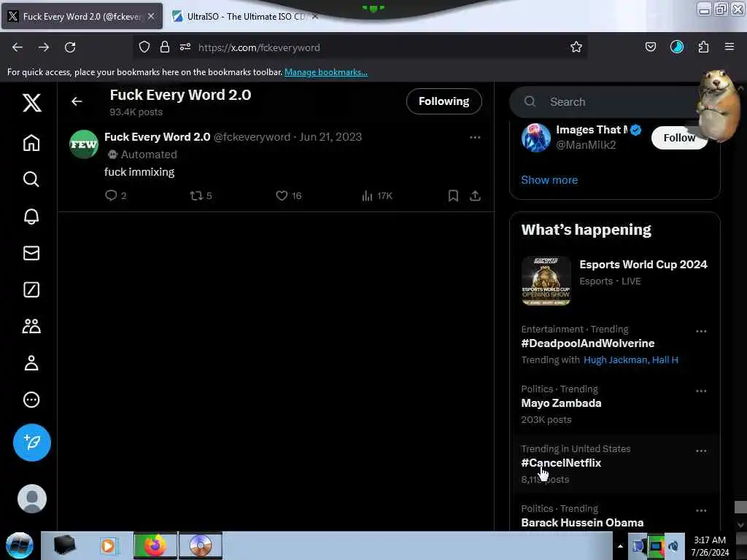The width and height of the screenshot is (747, 560).
Task: Open Communities people icon
Action: [x=31, y=326]
